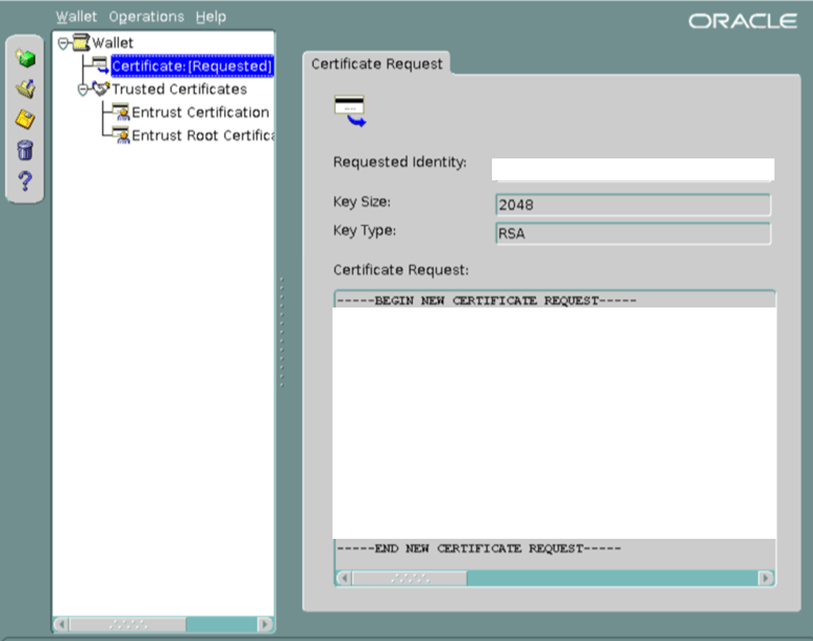Click left arrow of tree panel scrollbar
This screenshot has height=641, width=813.
point(61,624)
